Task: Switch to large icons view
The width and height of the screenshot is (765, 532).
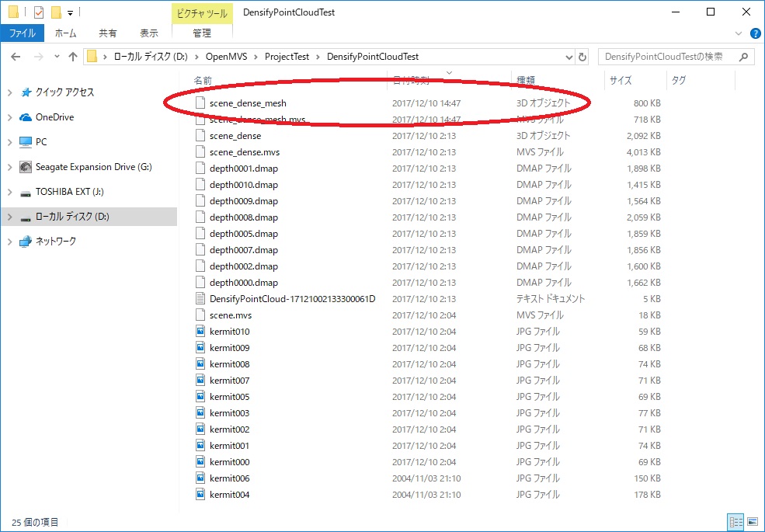Action: (x=753, y=522)
